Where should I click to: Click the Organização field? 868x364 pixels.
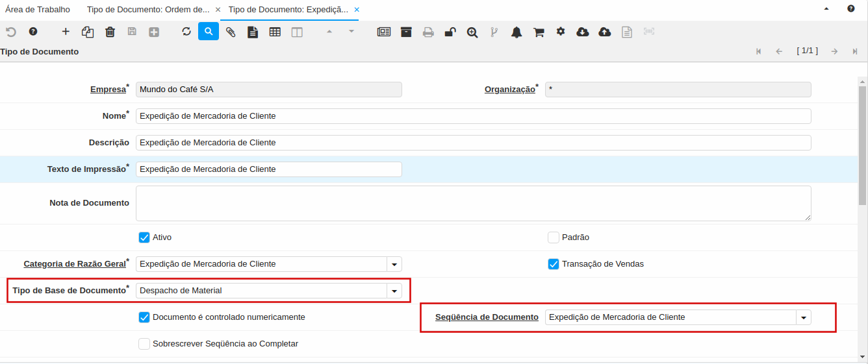click(678, 90)
